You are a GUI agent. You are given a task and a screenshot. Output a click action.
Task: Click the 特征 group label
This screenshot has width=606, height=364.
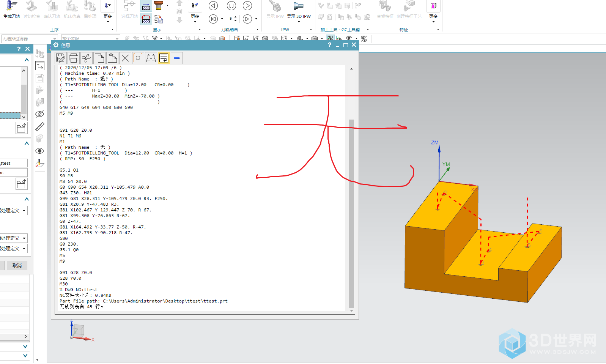404,30
